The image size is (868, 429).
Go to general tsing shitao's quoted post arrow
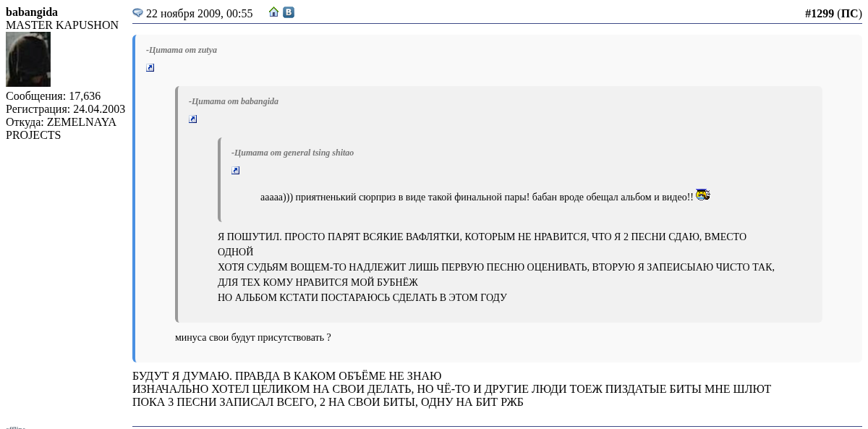(x=236, y=171)
